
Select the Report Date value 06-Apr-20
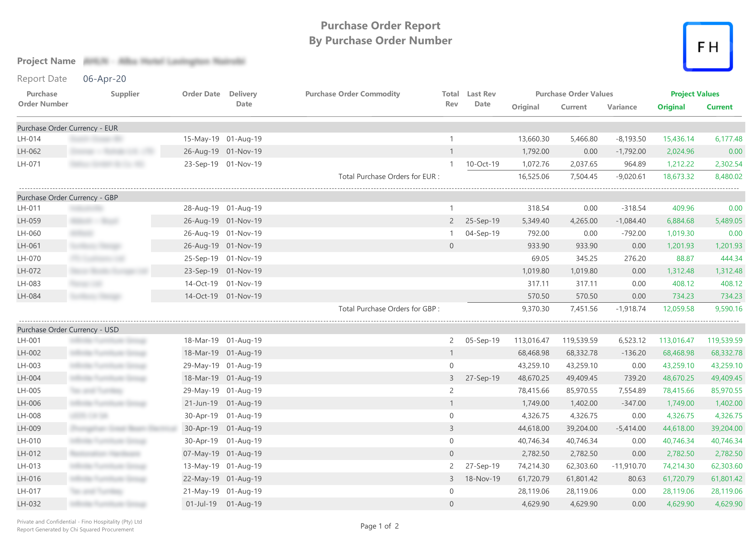104,79
